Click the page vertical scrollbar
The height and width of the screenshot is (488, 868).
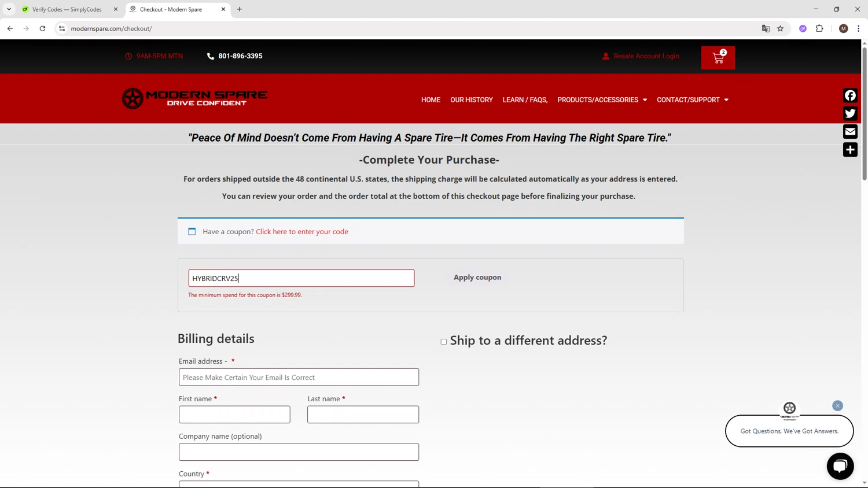(865, 113)
